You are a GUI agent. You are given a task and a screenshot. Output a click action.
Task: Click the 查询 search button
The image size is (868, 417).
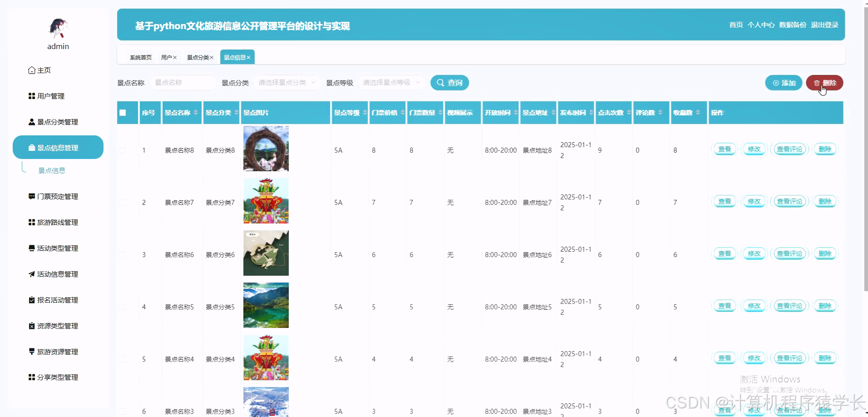(449, 83)
